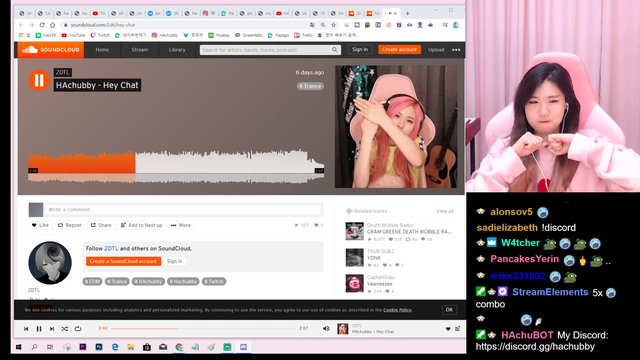Open Chrome home page icon

(52, 25)
